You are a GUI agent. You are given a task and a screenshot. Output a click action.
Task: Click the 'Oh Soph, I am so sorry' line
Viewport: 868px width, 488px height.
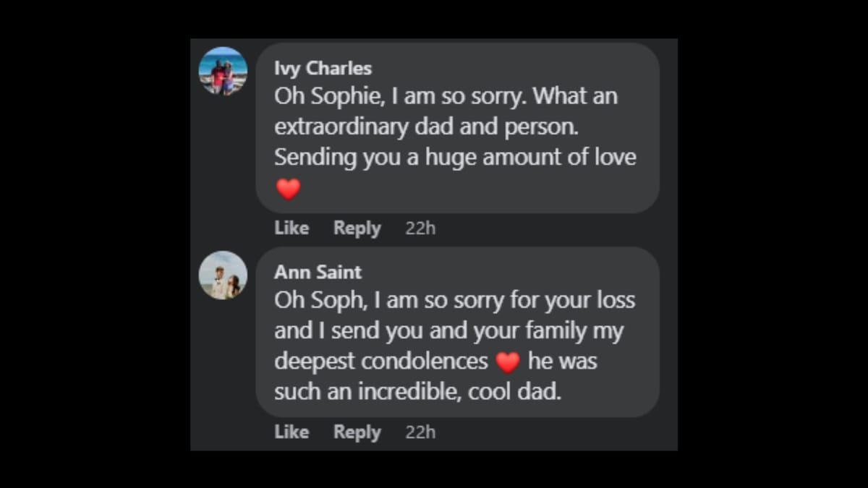coord(454,301)
